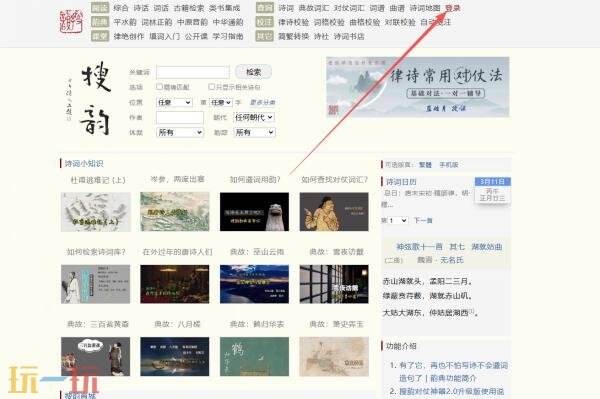
Task: Open the 典故词汇 link
Action: (x=313, y=8)
